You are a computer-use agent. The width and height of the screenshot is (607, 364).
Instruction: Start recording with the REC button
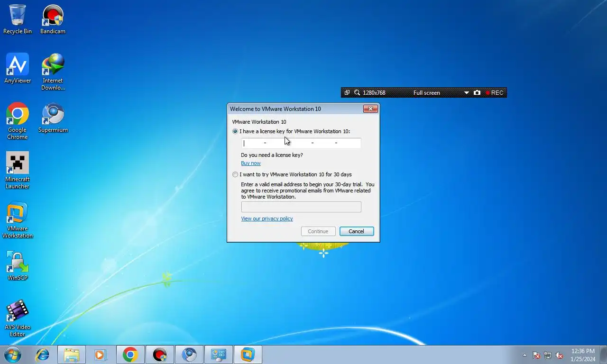coord(495,93)
